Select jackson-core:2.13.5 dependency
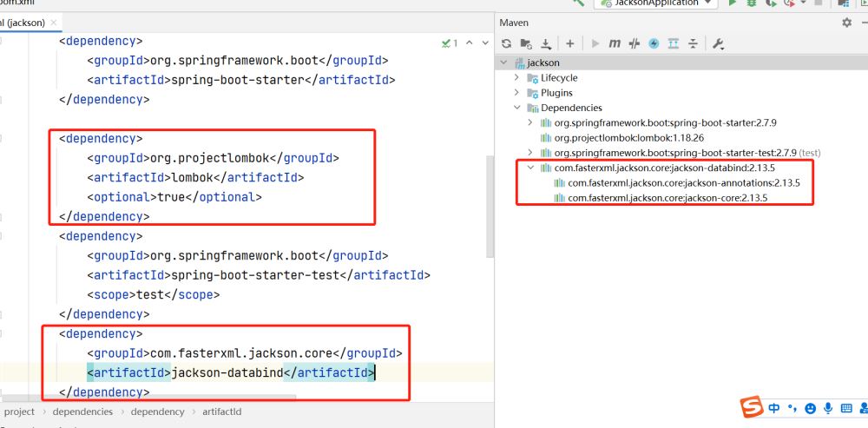 [x=667, y=198]
